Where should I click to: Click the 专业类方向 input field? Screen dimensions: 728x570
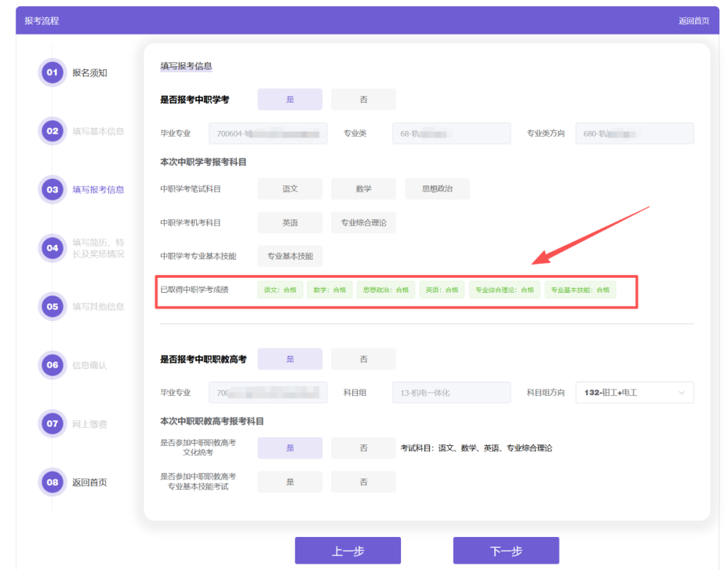click(x=635, y=134)
